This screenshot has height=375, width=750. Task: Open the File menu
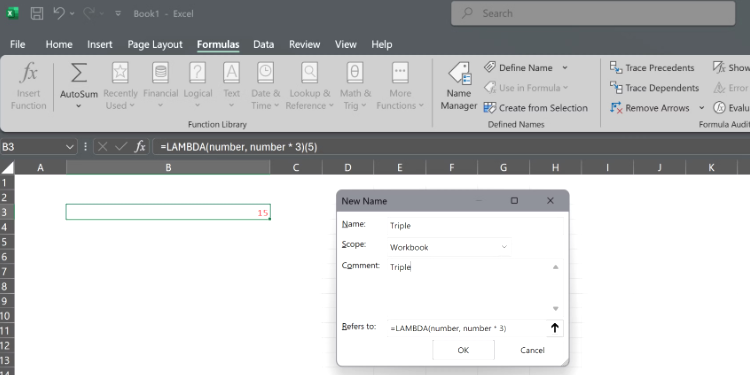(x=17, y=44)
